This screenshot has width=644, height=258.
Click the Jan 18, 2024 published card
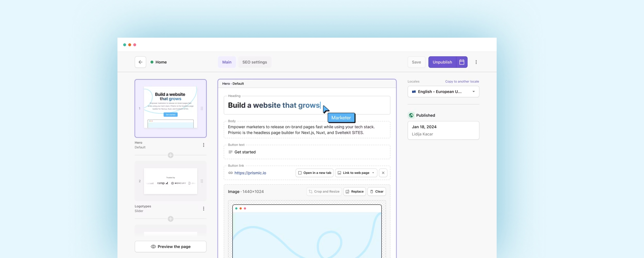(443, 131)
